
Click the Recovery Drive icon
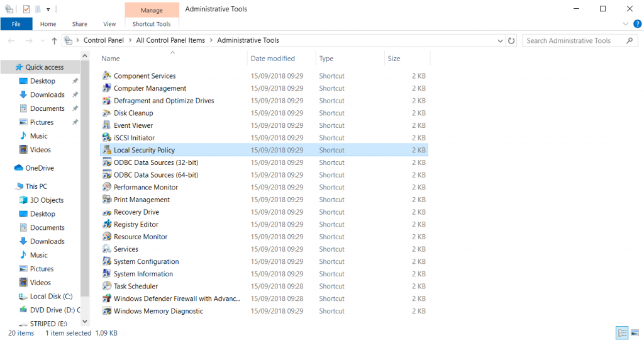click(107, 212)
